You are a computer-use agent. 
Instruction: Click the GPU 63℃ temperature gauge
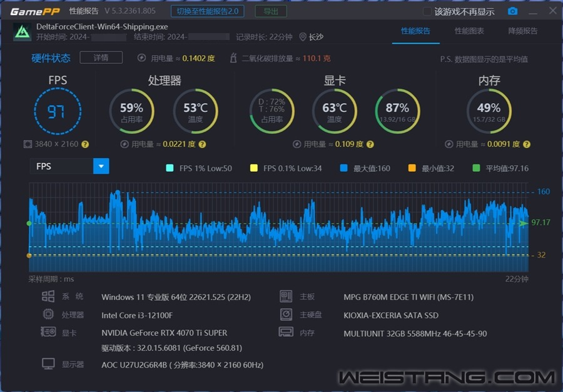pyautogui.click(x=334, y=111)
